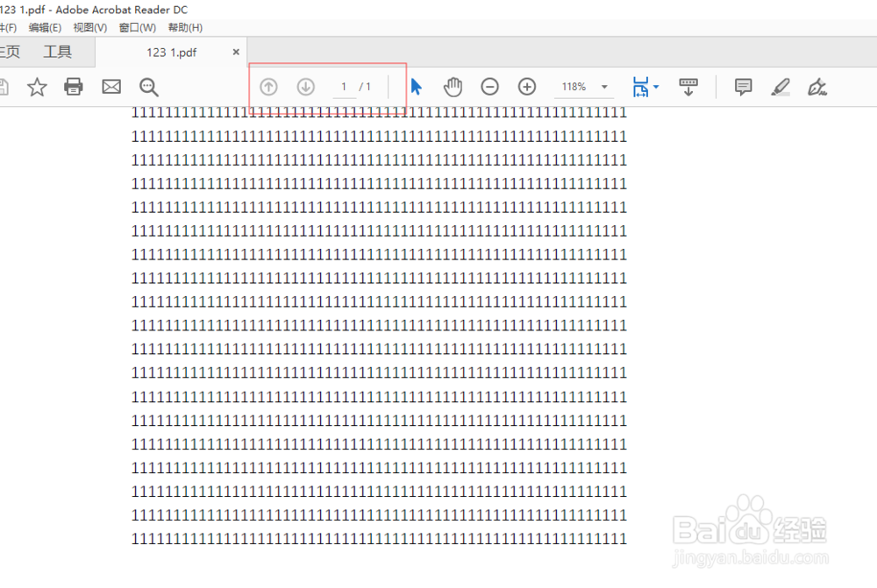Go to next page arrow

[x=305, y=87]
